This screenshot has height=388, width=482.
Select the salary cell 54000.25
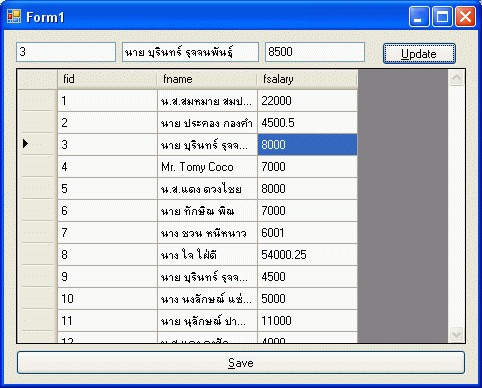pyautogui.click(x=307, y=255)
